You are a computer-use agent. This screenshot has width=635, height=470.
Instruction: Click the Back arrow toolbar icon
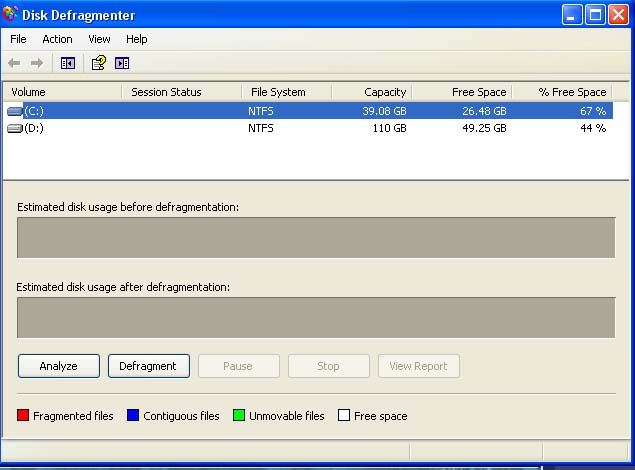pyautogui.click(x=14, y=63)
